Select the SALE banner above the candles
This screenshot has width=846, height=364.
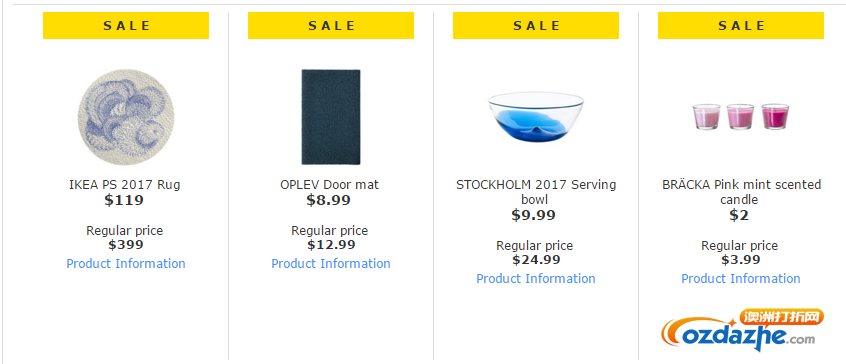[741, 25]
